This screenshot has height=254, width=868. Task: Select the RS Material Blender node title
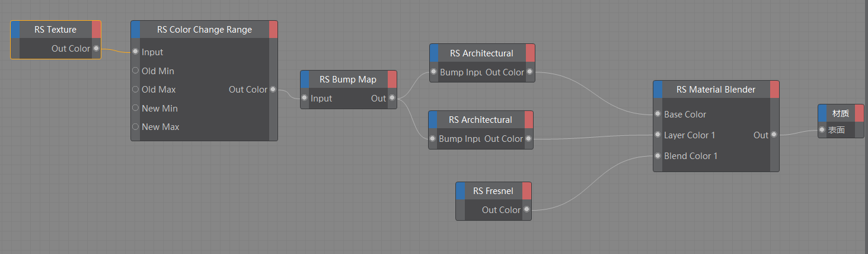(716, 90)
